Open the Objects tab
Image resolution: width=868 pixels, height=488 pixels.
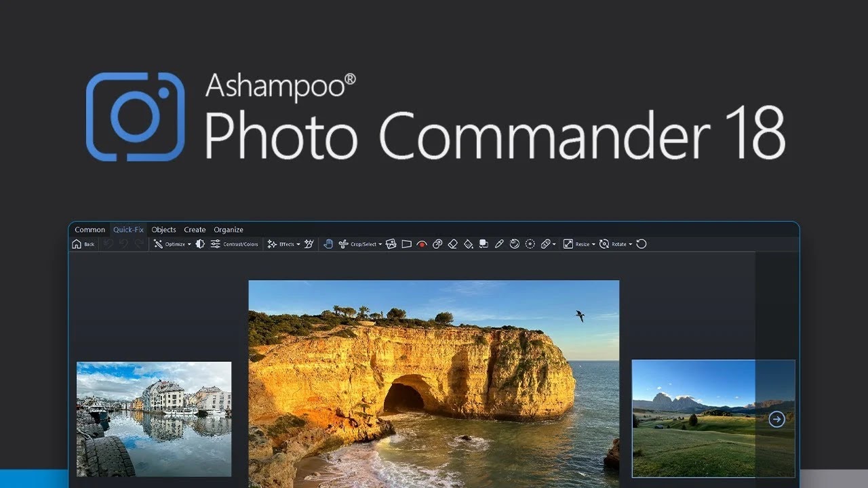[x=163, y=230]
